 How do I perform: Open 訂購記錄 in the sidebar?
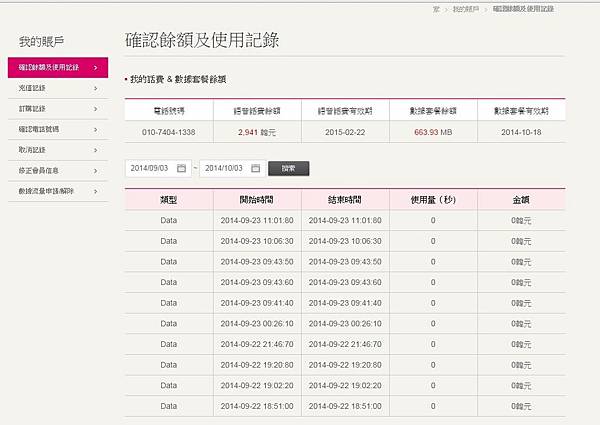[58, 109]
